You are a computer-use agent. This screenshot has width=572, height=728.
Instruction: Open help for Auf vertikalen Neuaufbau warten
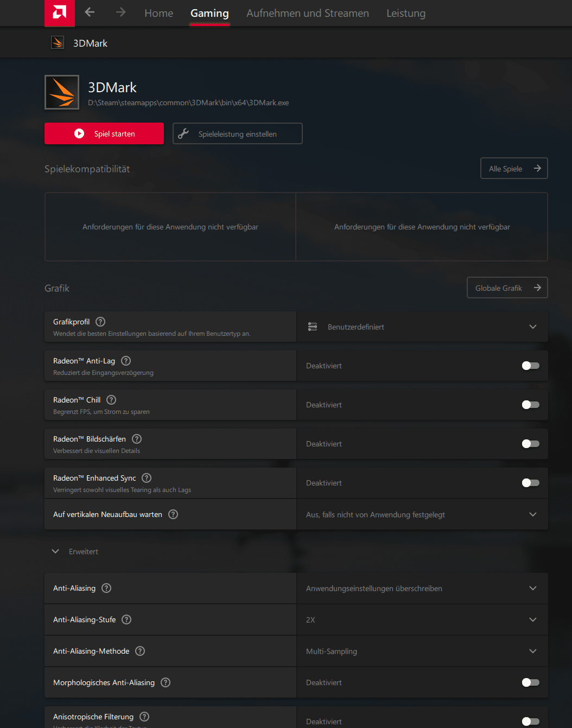173,514
